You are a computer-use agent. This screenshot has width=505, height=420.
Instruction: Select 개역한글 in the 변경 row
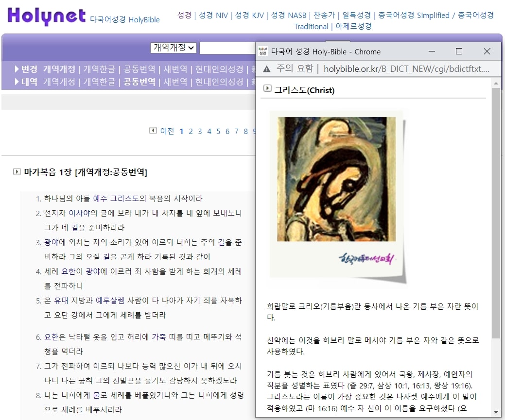(99, 69)
